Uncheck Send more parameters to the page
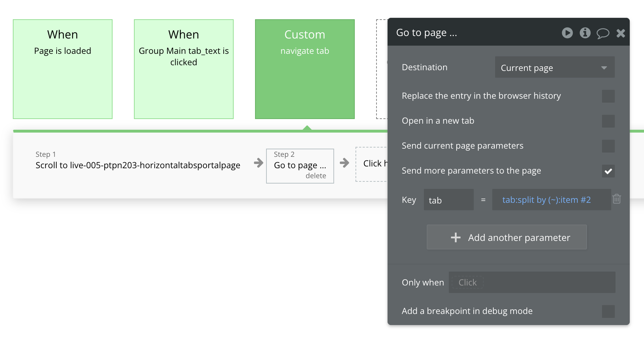 (608, 171)
